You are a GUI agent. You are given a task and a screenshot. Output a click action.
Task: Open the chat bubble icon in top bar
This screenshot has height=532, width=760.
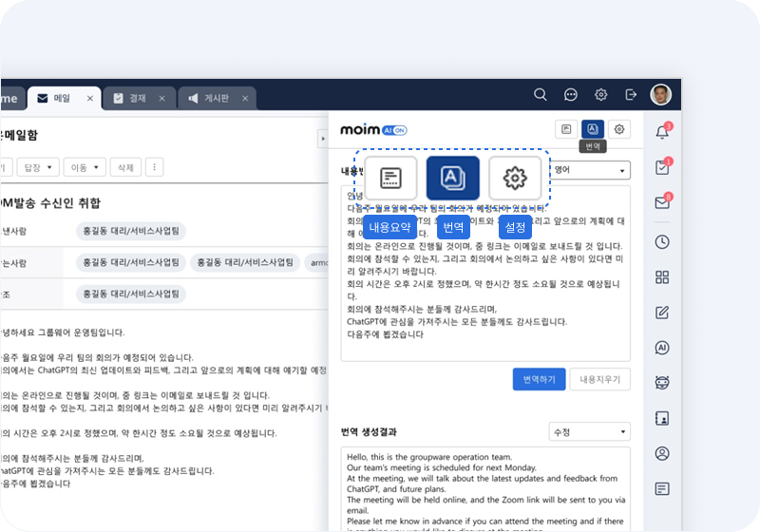tap(570, 95)
